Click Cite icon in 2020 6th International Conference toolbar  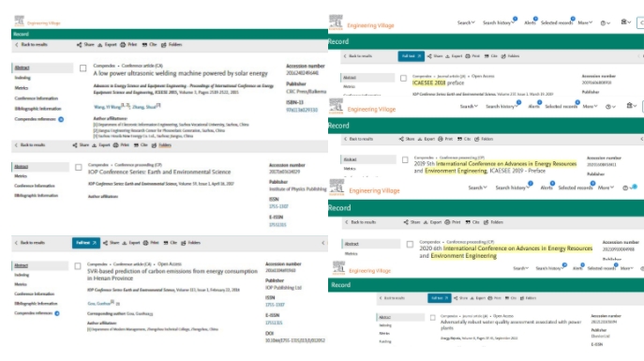click(468, 222)
